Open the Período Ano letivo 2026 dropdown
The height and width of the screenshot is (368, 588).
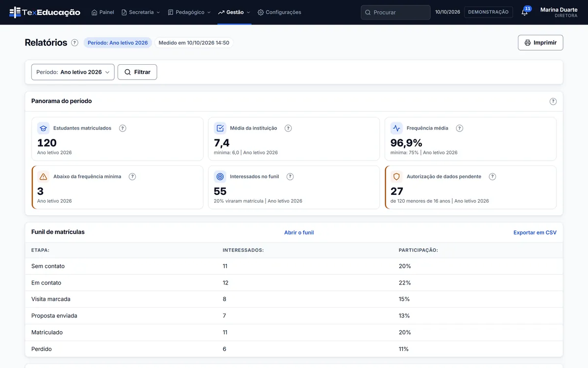pyautogui.click(x=73, y=72)
